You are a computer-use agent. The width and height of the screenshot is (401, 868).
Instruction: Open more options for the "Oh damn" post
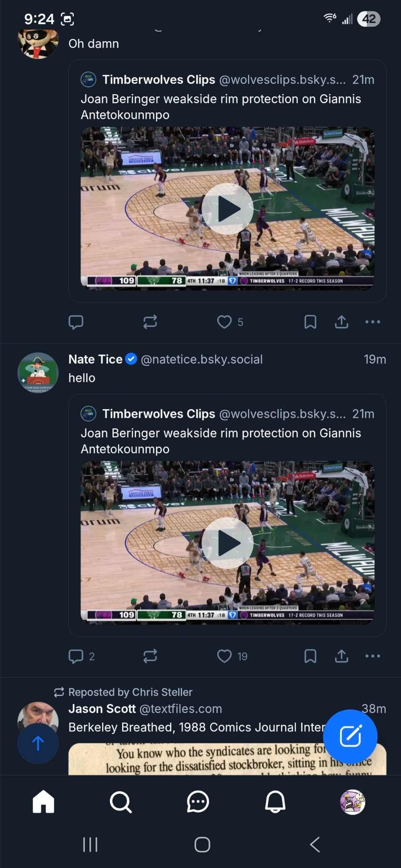(373, 322)
